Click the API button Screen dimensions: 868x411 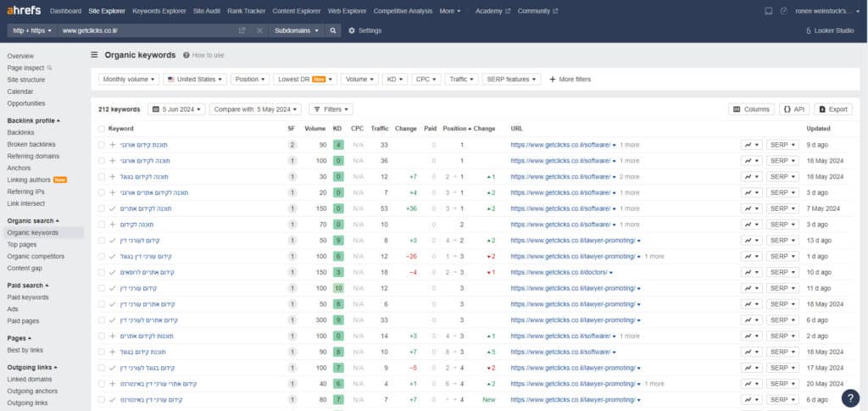793,109
